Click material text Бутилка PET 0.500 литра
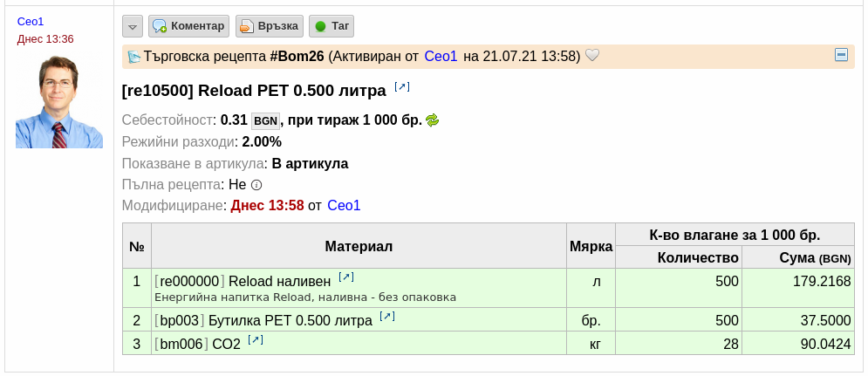The height and width of the screenshot is (376, 868). [290, 321]
